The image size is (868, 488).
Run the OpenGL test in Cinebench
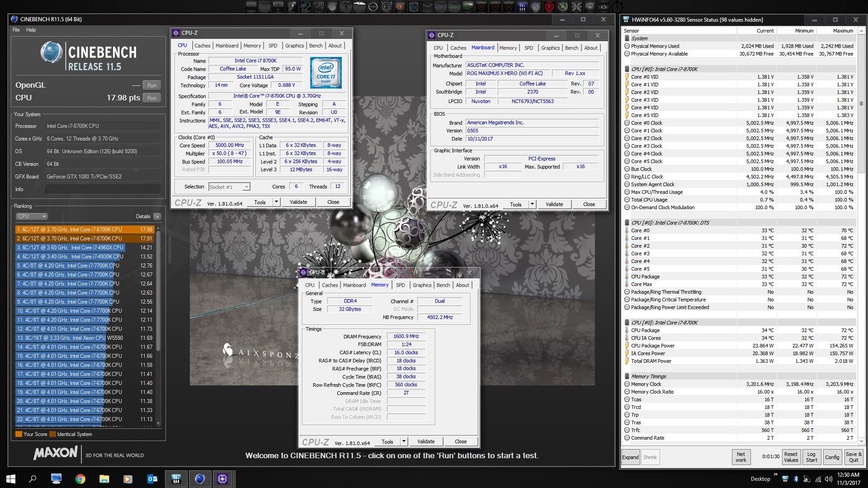(152, 85)
